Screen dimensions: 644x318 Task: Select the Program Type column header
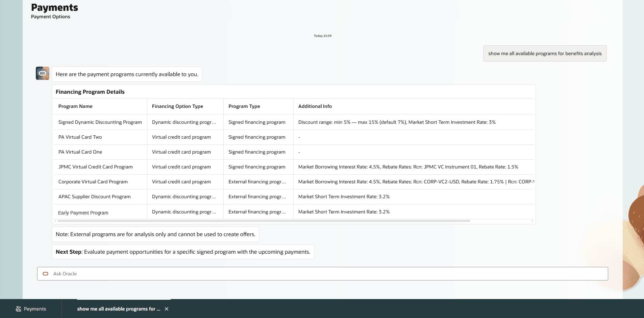(x=258, y=106)
